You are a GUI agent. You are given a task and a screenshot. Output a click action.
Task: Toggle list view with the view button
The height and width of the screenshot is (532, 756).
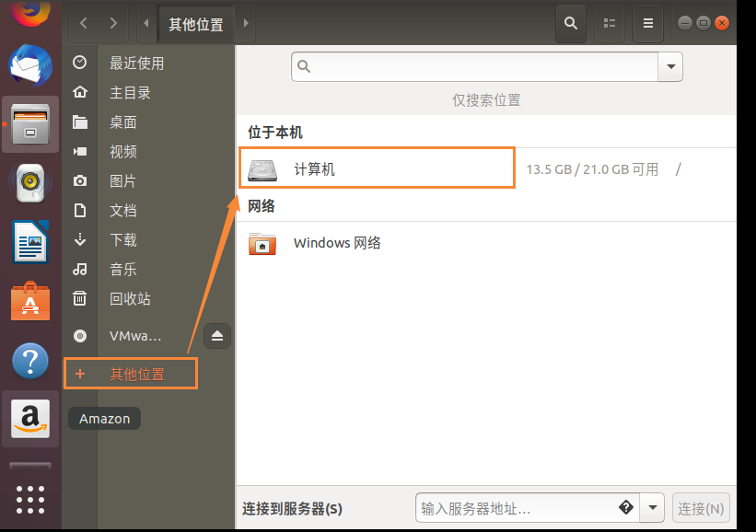[610, 23]
